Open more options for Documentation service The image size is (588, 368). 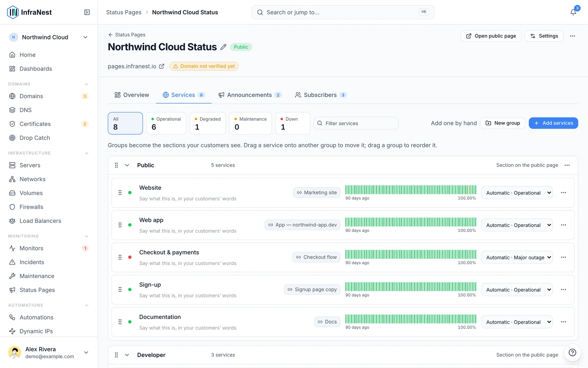pos(563,322)
